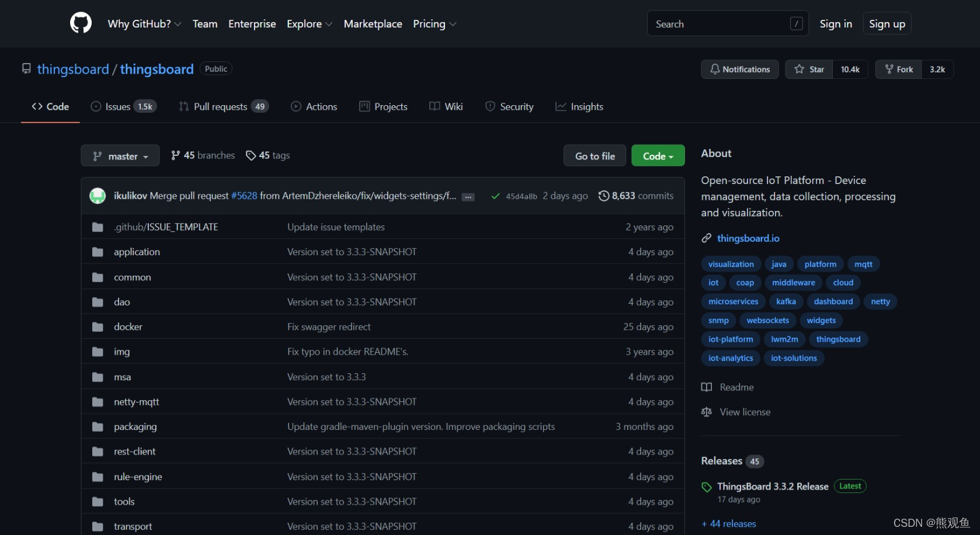Expand the commit message ellipsis
The height and width of the screenshot is (535, 980).
tap(468, 197)
